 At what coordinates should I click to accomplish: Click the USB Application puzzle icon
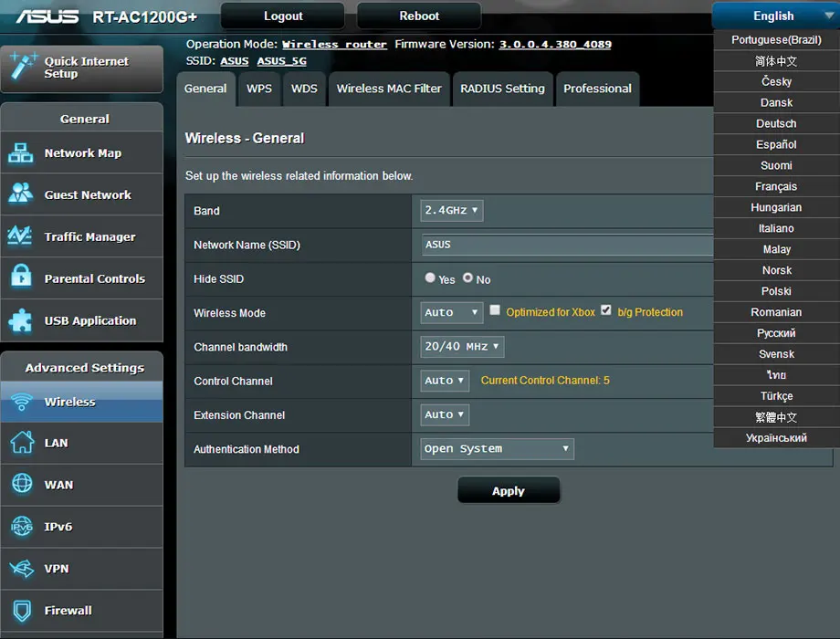(21, 320)
